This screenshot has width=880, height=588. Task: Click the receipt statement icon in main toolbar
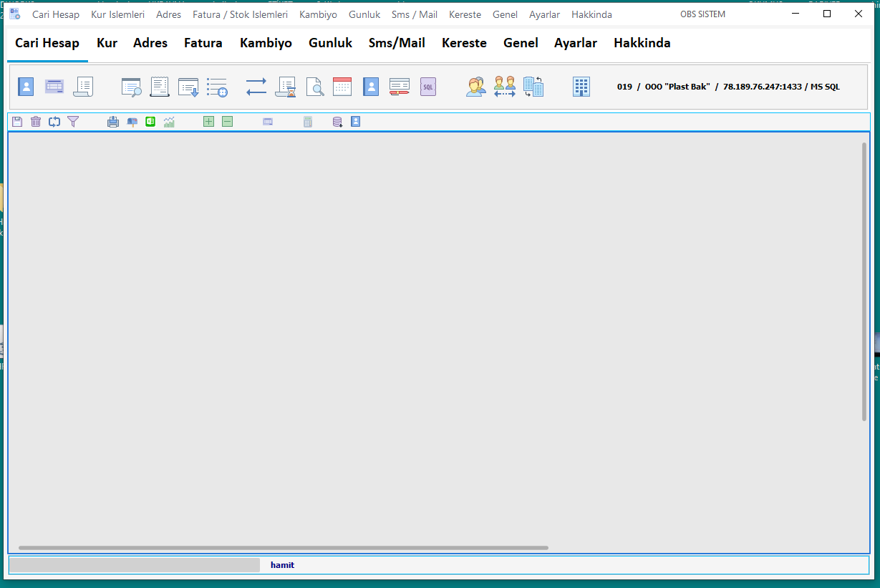point(160,87)
